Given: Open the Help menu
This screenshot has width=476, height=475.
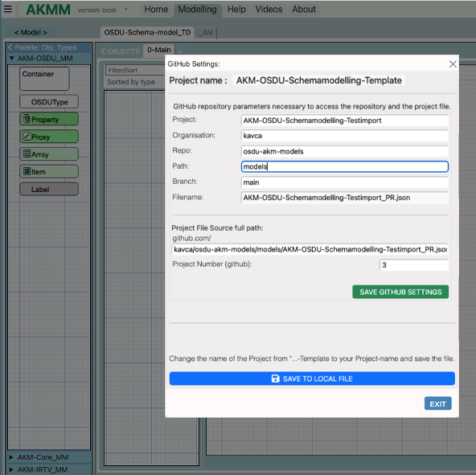Looking at the screenshot, I should 236,10.
